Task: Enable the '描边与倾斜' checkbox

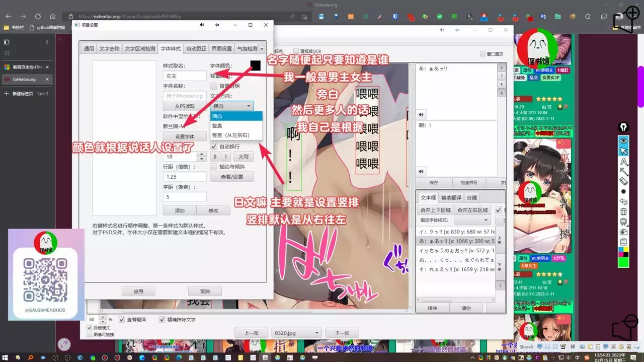Action: tap(214, 167)
